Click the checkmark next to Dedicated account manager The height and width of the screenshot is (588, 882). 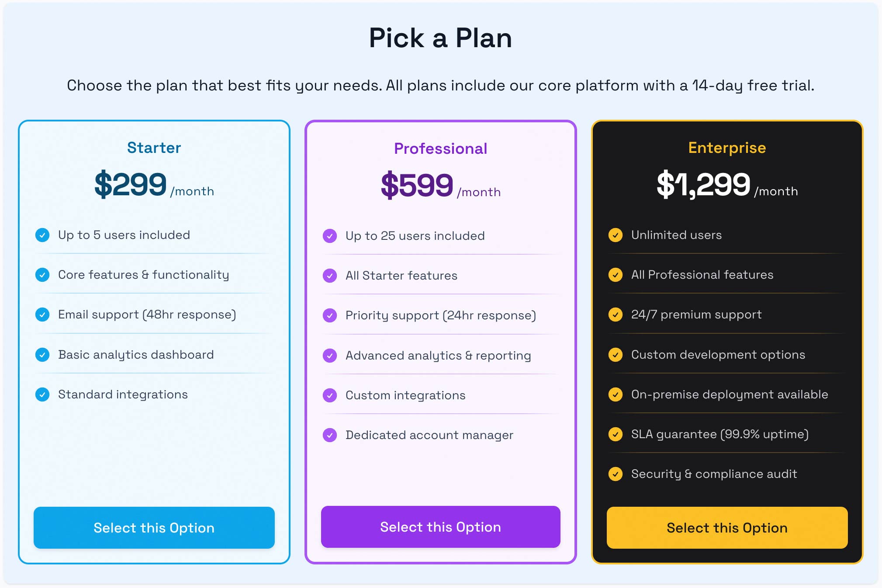pos(330,435)
